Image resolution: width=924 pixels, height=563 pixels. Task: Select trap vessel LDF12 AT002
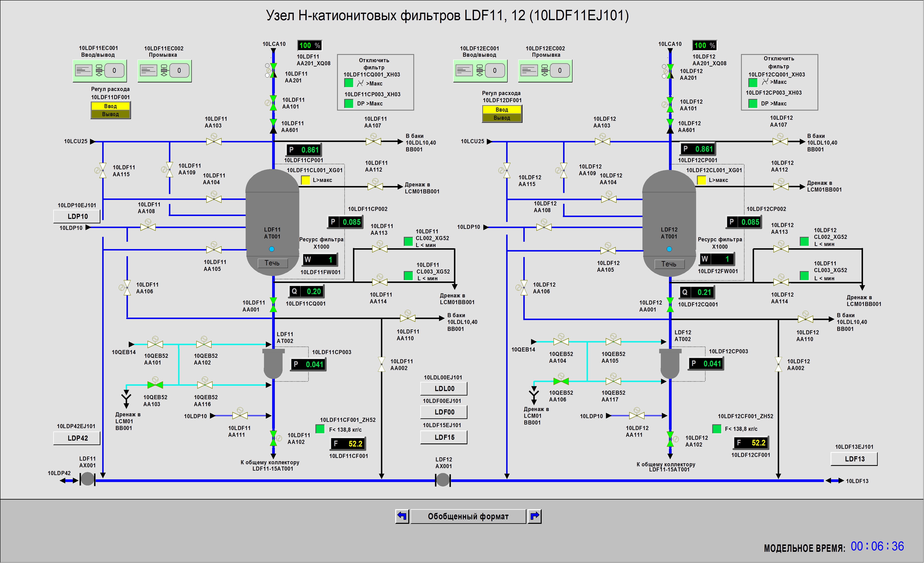670,364
